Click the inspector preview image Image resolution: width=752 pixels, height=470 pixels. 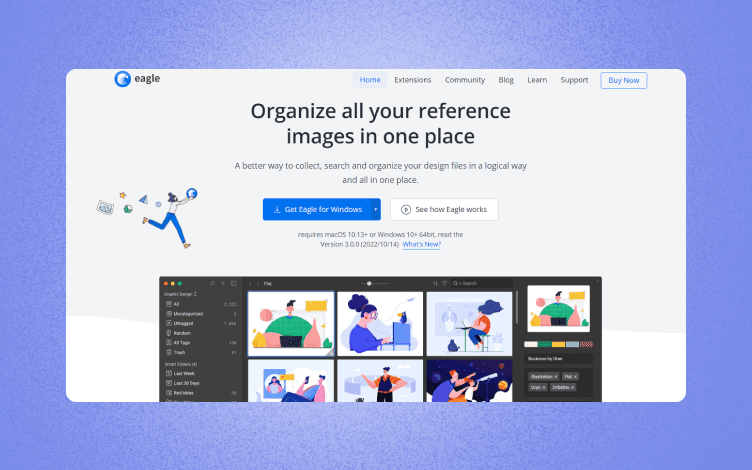click(559, 309)
